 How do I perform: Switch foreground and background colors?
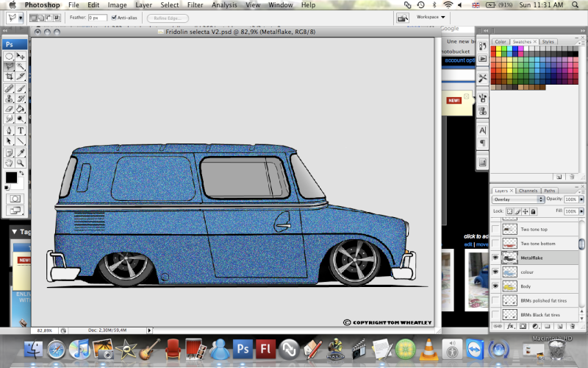click(21, 173)
